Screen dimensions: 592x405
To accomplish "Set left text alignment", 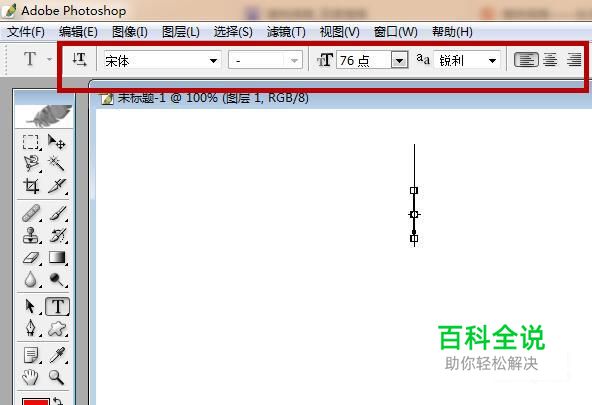I will click(526, 60).
